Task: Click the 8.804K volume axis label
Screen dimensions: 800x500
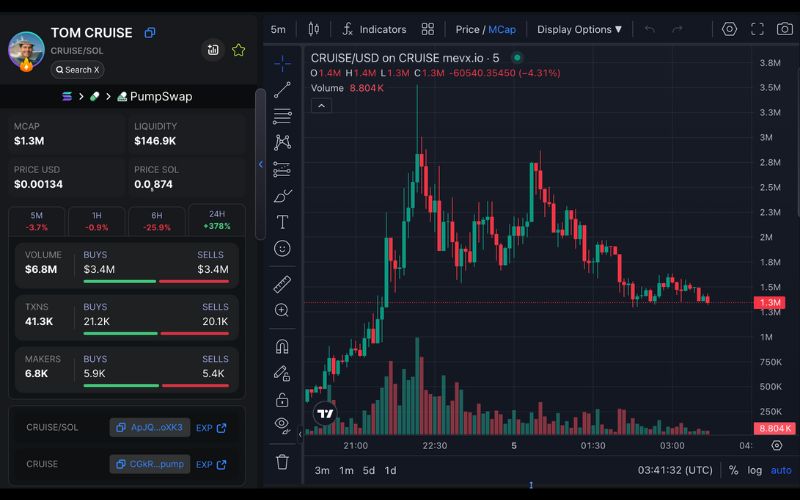Action: click(x=775, y=428)
